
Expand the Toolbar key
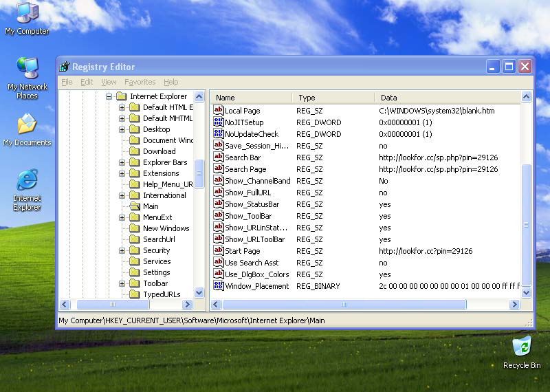(122, 283)
